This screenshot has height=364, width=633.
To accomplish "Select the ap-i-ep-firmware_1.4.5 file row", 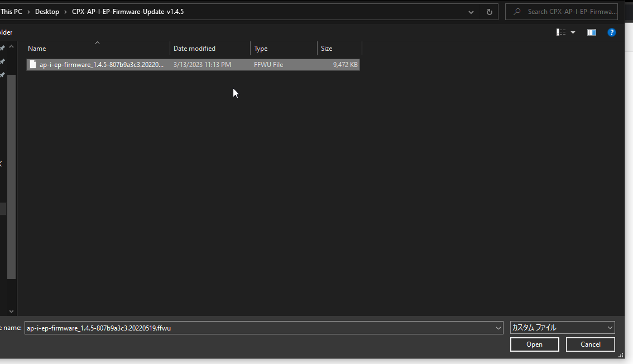I will (193, 65).
